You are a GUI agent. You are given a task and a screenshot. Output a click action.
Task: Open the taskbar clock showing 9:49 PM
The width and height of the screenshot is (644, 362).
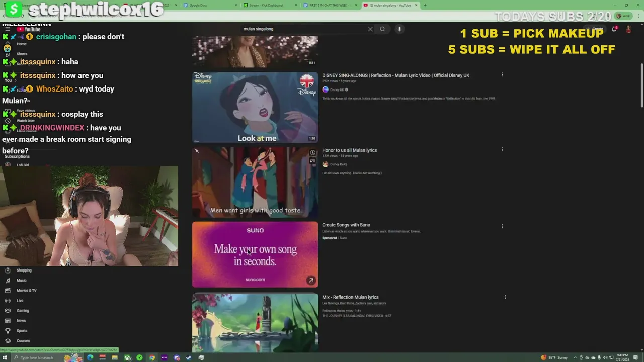(x=622, y=357)
